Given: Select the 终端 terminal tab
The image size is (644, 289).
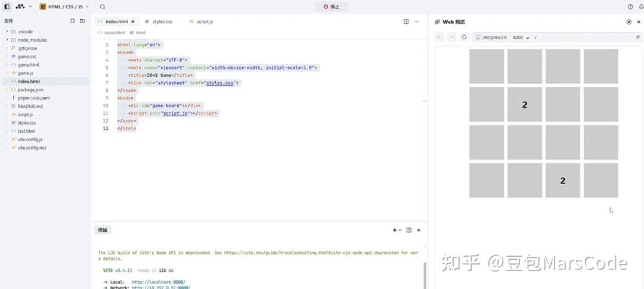Looking at the screenshot, I should 103,230.
